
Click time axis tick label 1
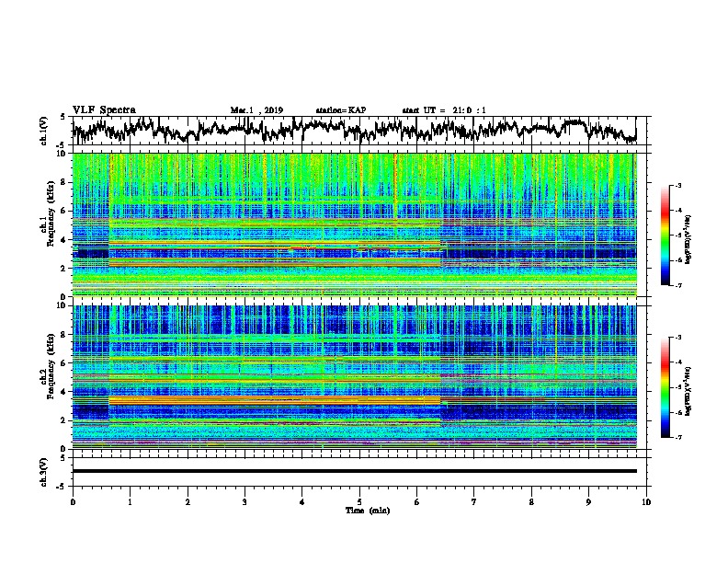[x=130, y=502]
